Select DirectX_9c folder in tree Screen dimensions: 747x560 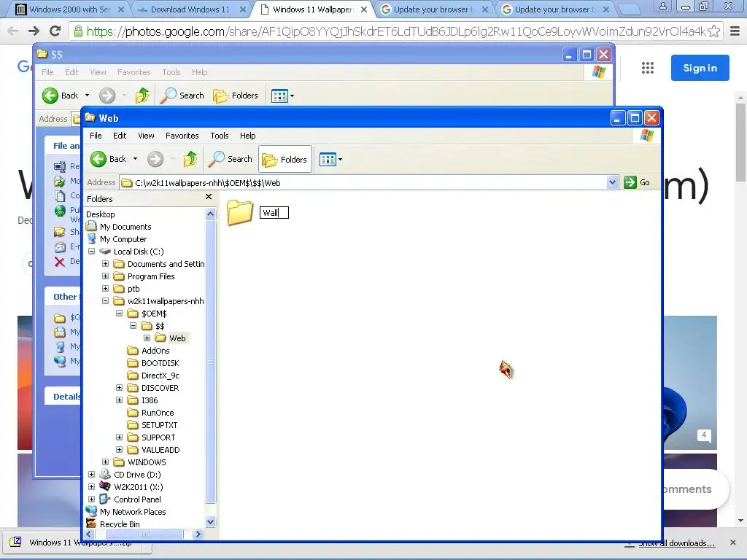tap(160, 376)
